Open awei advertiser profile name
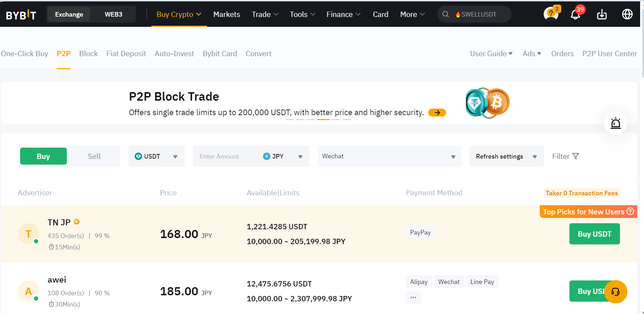Image resolution: width=644 pixels, height=314 pixels. pos(57,280)
